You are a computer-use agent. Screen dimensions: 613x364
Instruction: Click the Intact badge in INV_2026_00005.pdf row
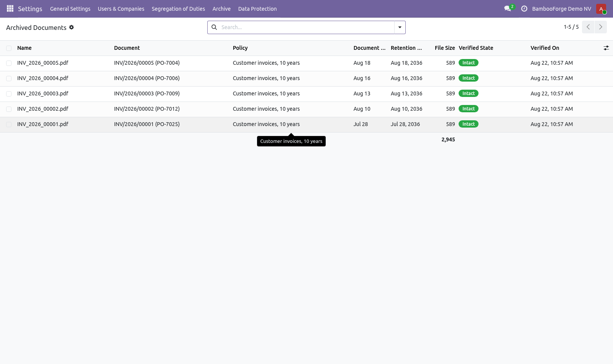(x=469, y=63)
